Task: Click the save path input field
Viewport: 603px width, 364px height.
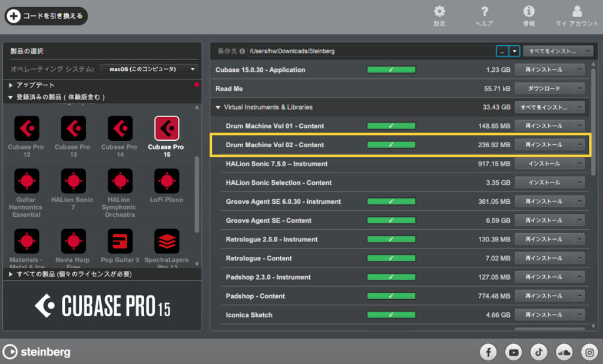Action: coord(371,51)
